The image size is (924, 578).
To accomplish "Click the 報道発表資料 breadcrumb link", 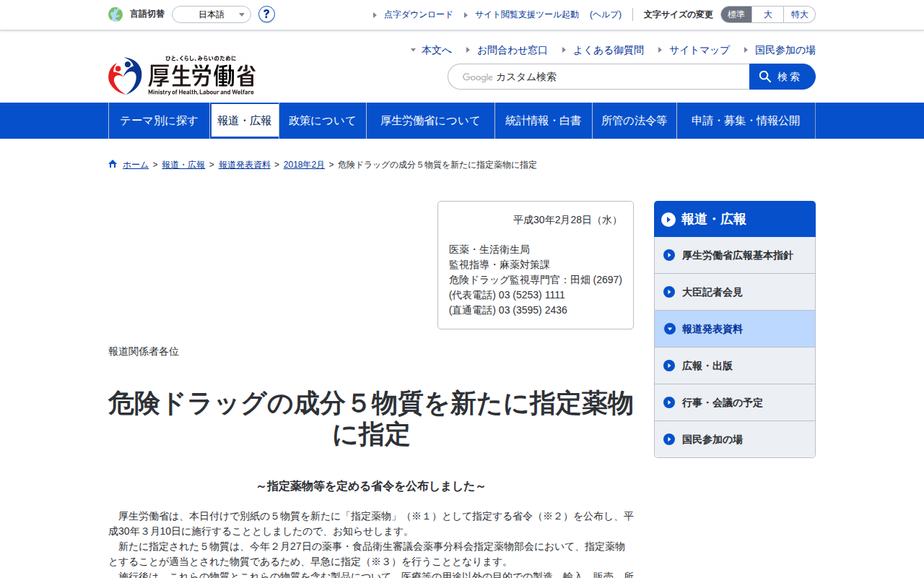I will click(x=245, y=165).
